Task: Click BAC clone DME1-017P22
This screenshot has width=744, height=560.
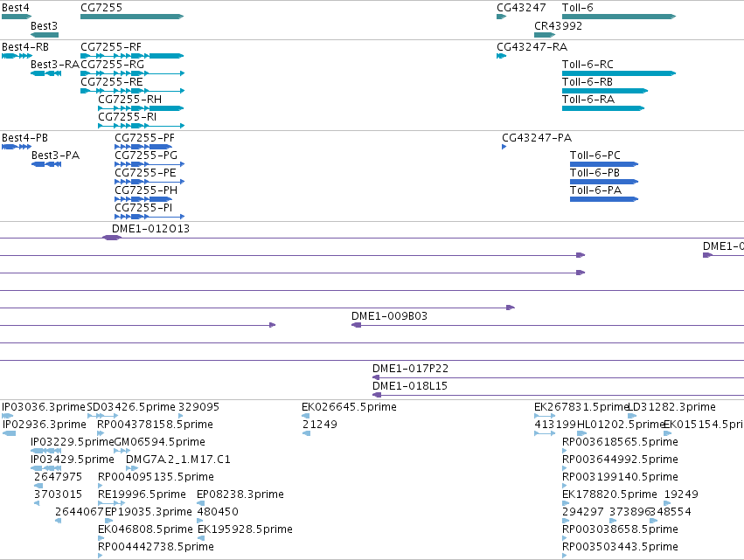Action: point(558,377)
